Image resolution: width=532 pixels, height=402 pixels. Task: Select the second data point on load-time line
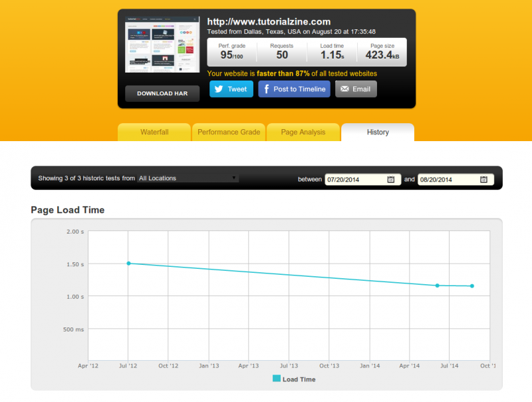(437, 286)
